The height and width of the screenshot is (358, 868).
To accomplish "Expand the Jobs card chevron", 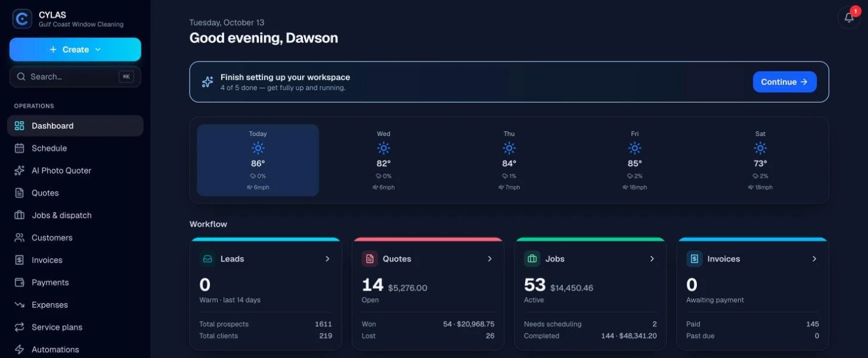I will [x=652, y=259].
